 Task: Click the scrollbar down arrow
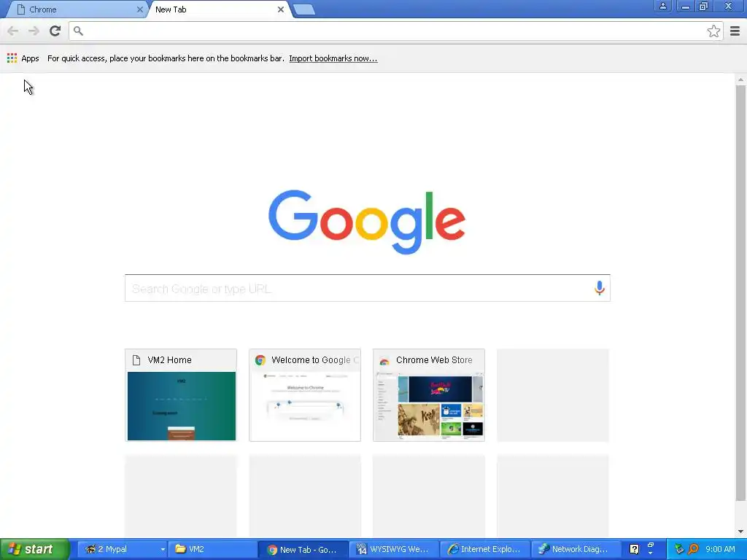coord(740,532)
